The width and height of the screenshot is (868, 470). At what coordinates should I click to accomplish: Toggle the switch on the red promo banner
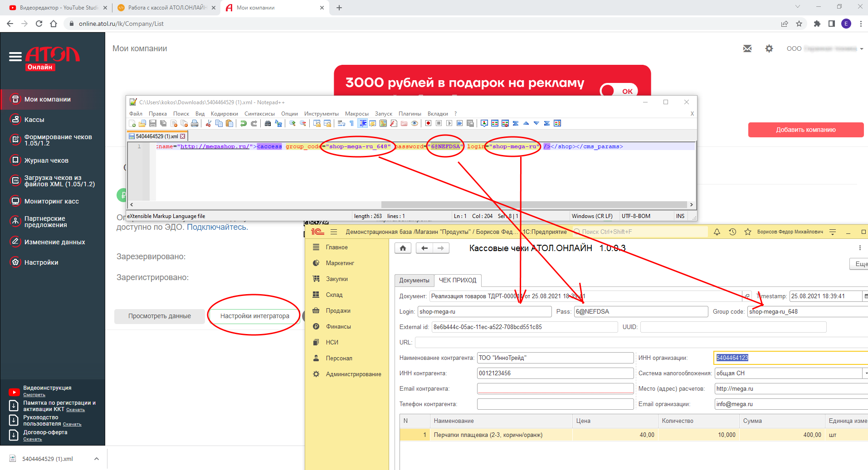619,91
